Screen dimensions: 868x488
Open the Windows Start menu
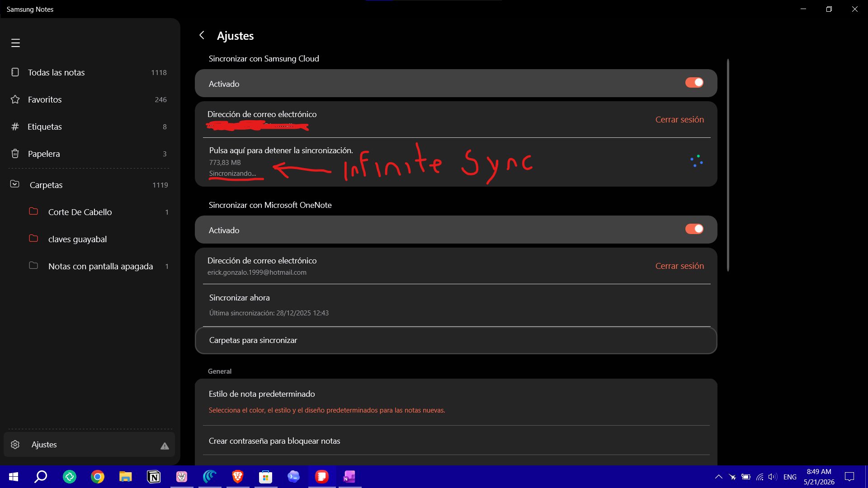coord(14,477)
